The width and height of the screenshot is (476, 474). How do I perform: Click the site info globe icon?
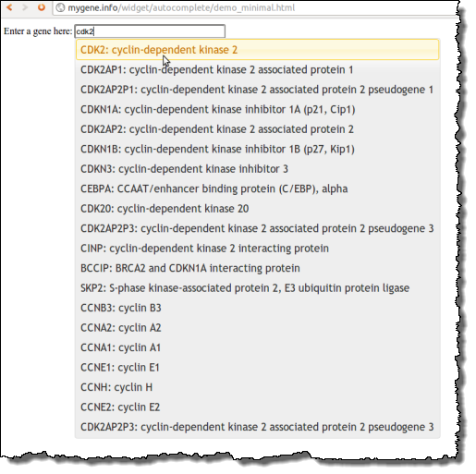[x=60, y=7]
